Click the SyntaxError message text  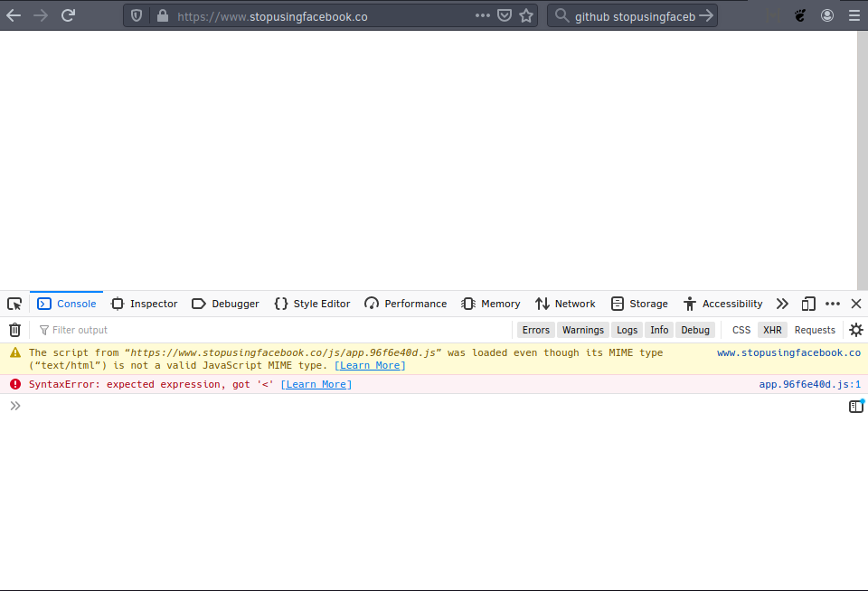(151, 384)
